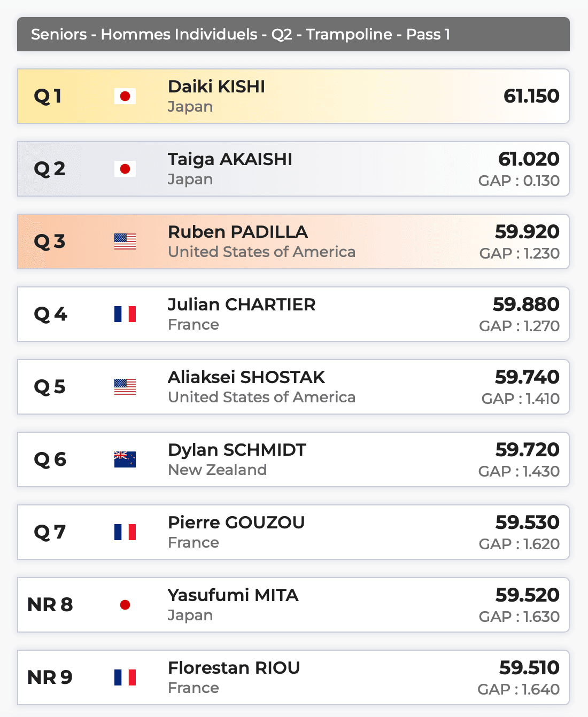This screenshot has width=588, height=717.
Task: Click the France flag beside Pierre GOUZOU
Action: click(x=125, y=532)
